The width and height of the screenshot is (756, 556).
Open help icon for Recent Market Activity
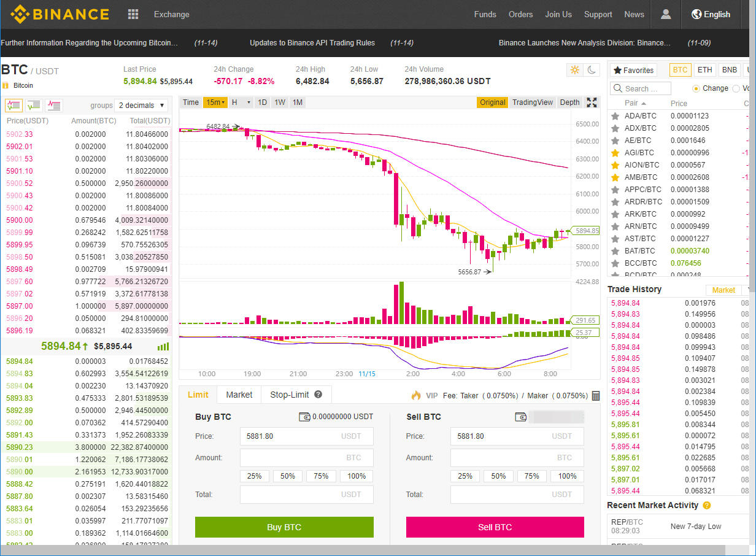click(706, 506)
